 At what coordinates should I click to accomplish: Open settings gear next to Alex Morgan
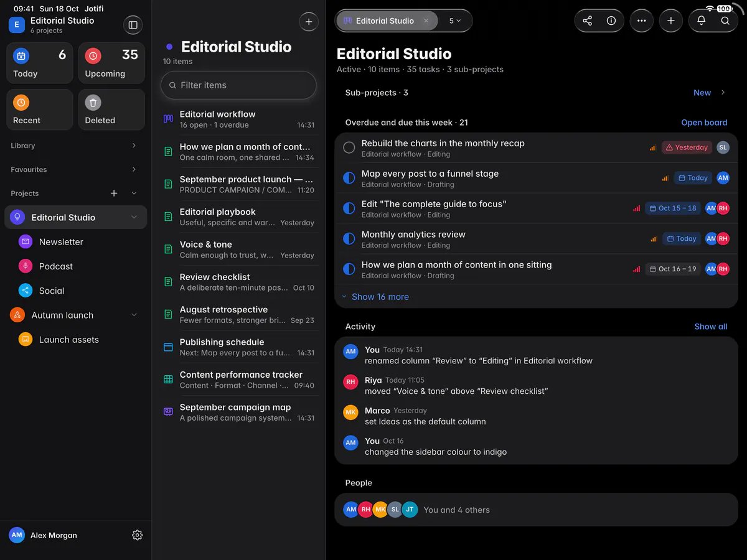[x=138, y=535]
